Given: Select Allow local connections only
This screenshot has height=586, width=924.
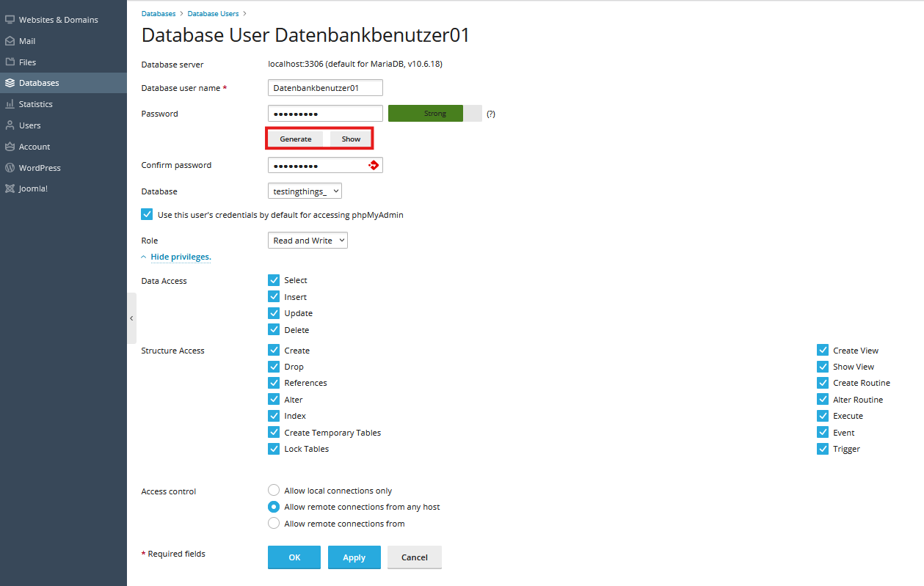Looking at the screenshot, I should click(274, 491).
